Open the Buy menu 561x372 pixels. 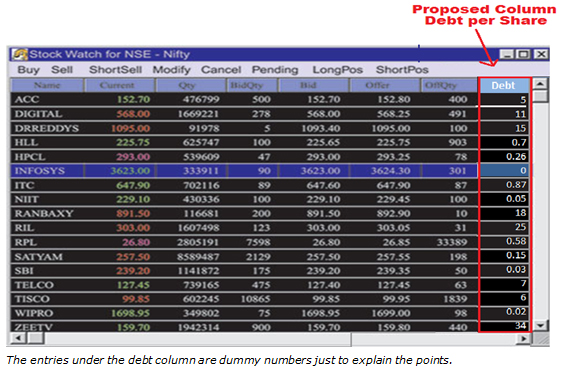coord(29,70)
